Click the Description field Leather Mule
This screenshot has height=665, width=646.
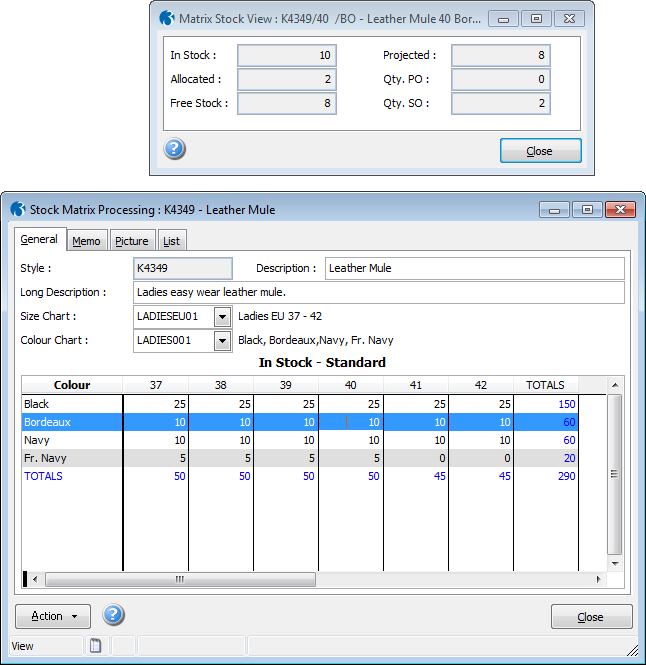475,268
